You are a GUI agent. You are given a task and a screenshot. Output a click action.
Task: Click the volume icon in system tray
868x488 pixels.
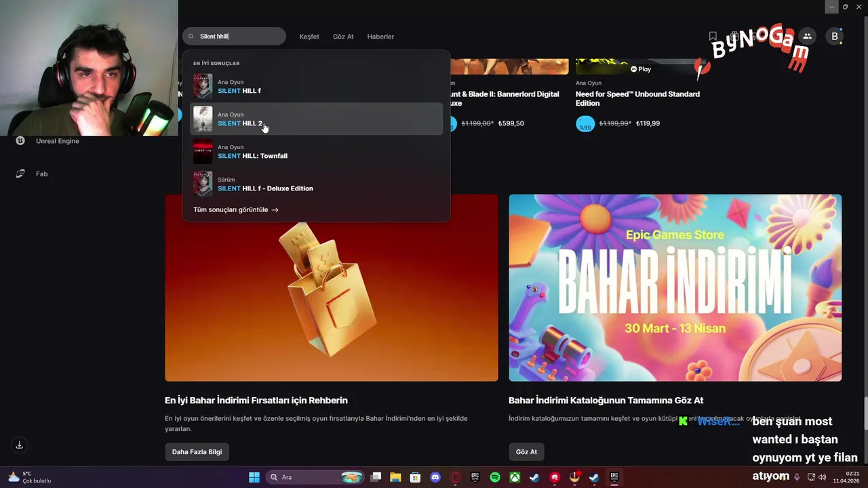point(822,477)
